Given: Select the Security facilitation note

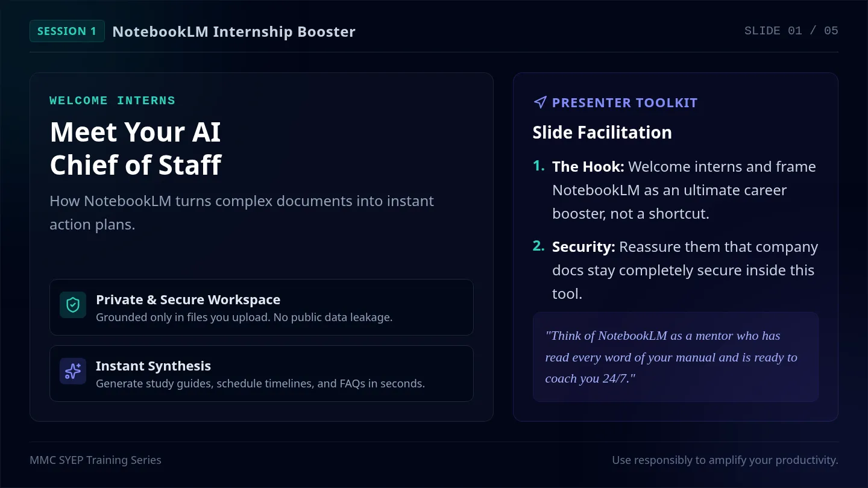Looking at the screenshot, I should click(x=685, y=271).
